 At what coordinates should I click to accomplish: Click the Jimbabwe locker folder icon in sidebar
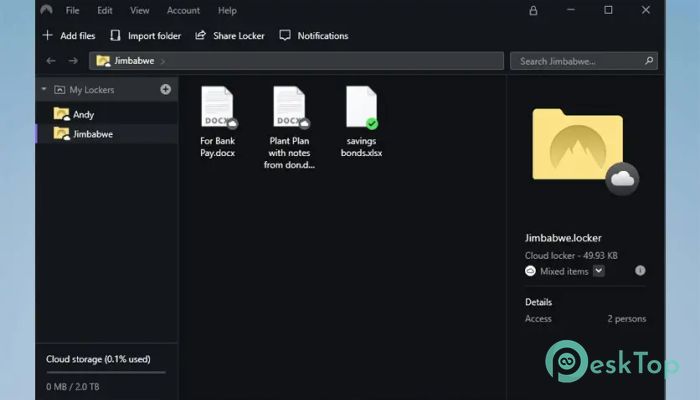click(x=62, y=133)
